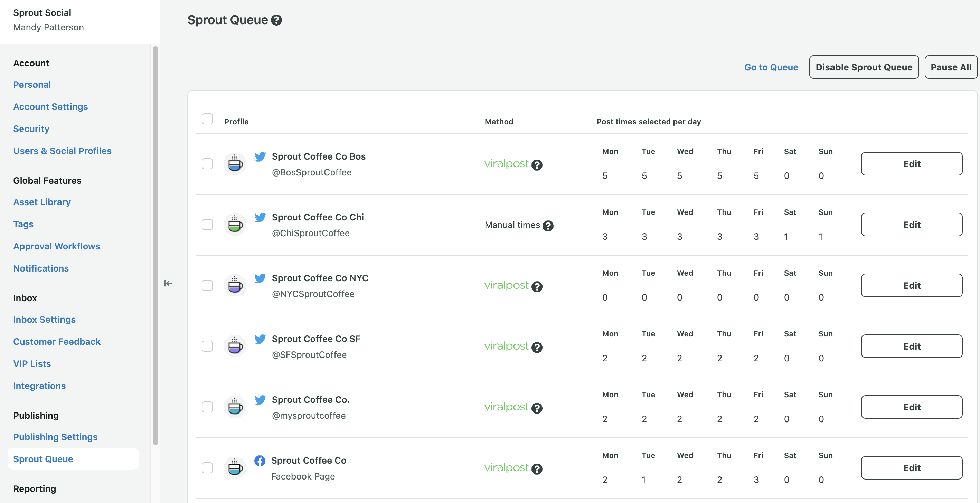Edit queue times for Sprout Coffee Co Bos
The height and width of the screenshot is (503, 980).
[x=912, y=164]
